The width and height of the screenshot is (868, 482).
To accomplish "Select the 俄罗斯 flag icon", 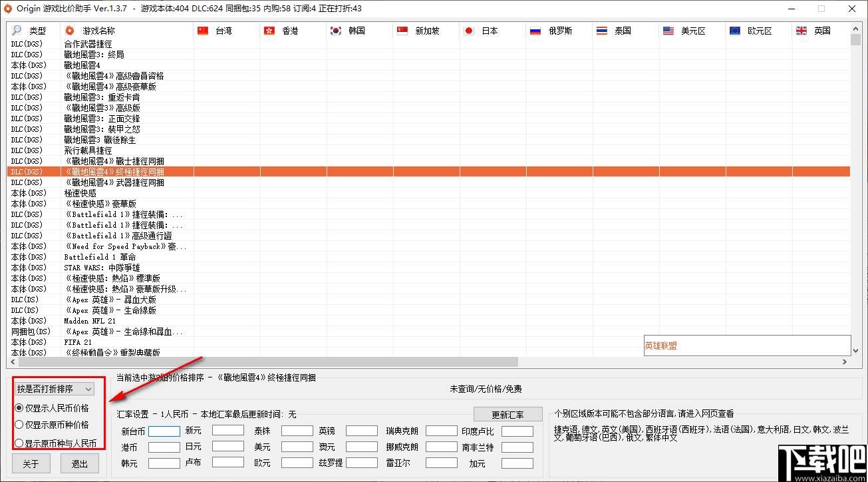I will pos(535,30).
